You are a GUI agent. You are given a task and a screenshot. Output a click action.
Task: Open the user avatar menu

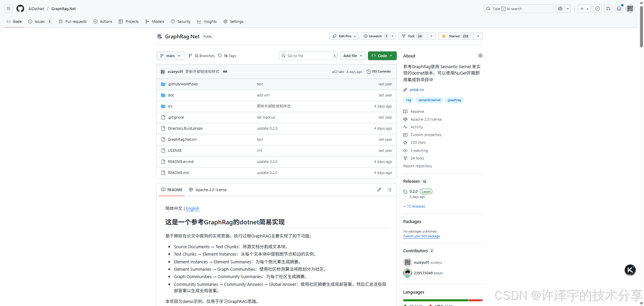[x=630, y=9]
